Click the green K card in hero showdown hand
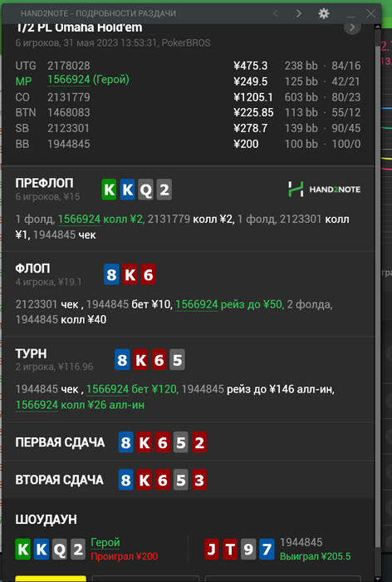This screenshot has width=392, height=582. click(x=22, y=550)
